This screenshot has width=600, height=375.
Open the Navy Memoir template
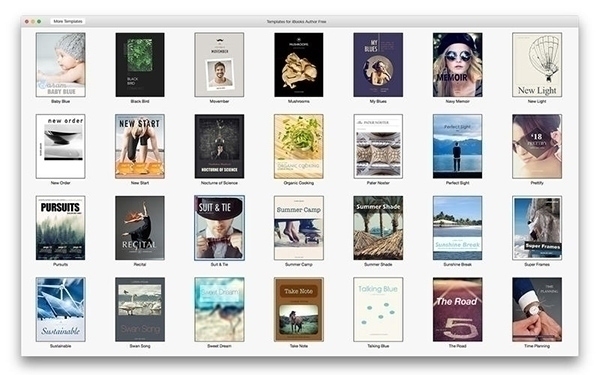click(x=458, y=65)
